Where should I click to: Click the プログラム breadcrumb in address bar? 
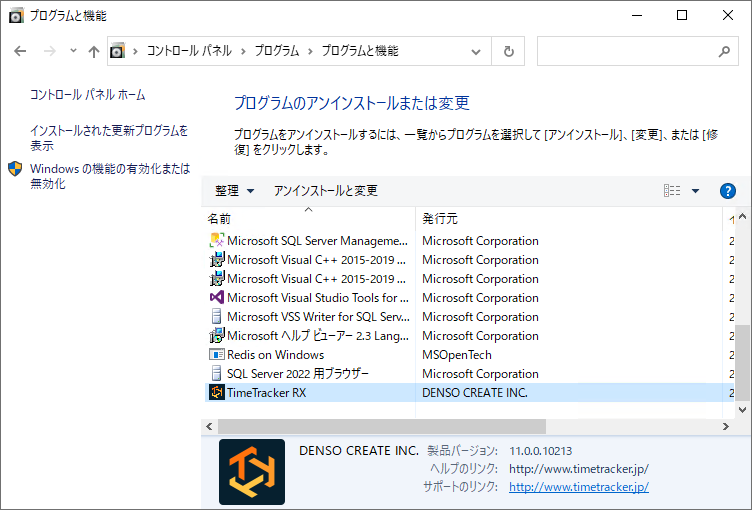click(276, 51)
